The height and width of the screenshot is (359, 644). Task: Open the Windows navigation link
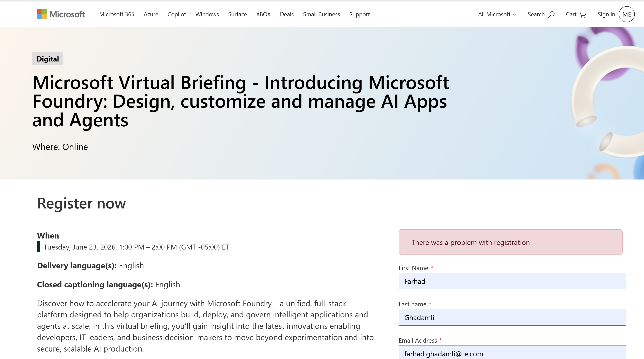coord(207,14)
